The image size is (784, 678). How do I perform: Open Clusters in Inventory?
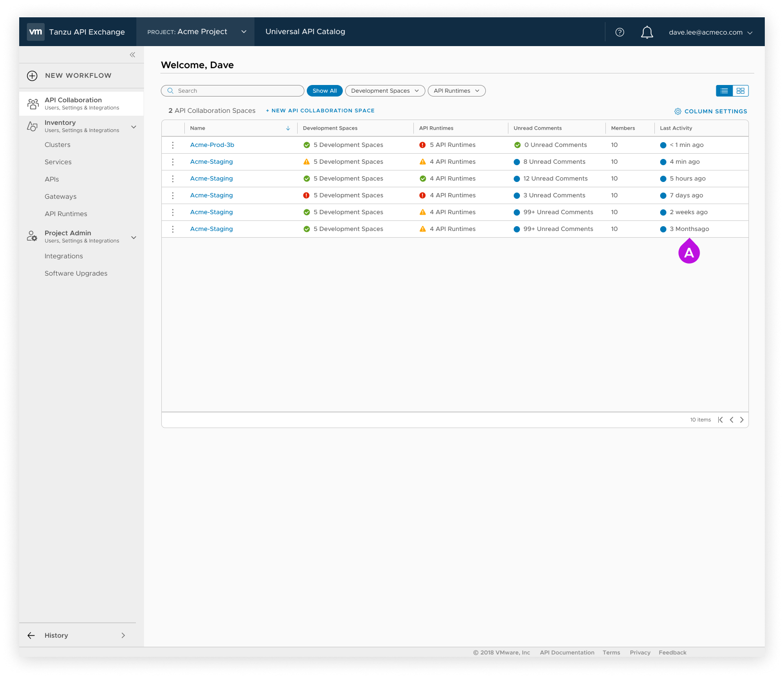58,145
